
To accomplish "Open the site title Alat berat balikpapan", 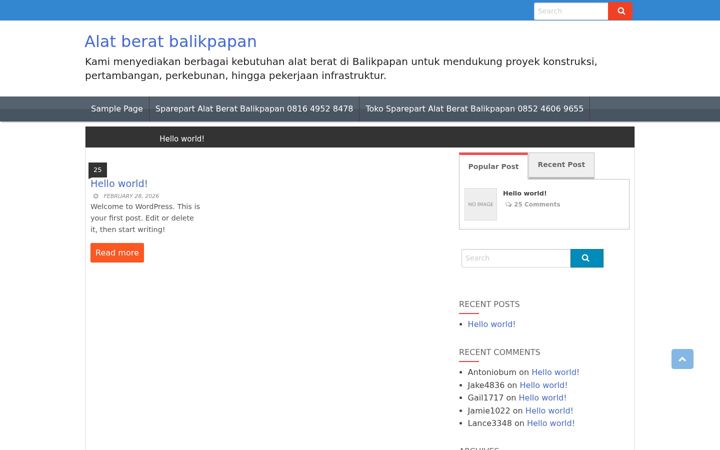I will tap(170, 41).
